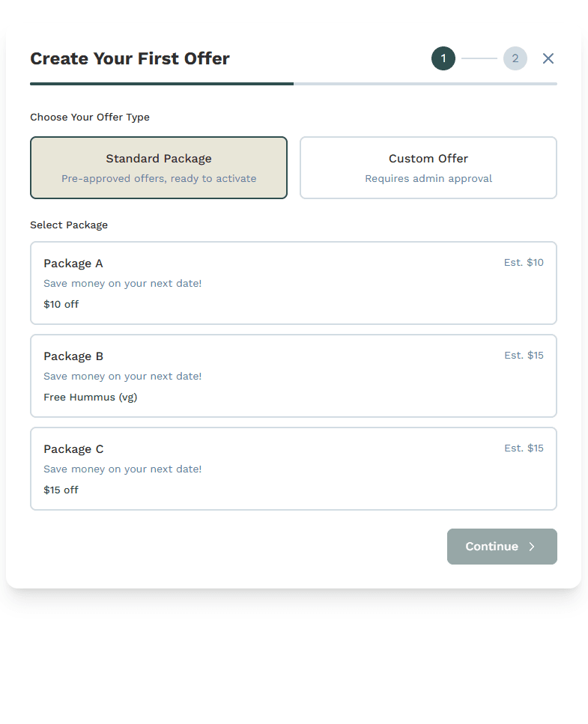Close the Create Your First Offer dialog
The image size is (588, 724).
tap(548, 58)
